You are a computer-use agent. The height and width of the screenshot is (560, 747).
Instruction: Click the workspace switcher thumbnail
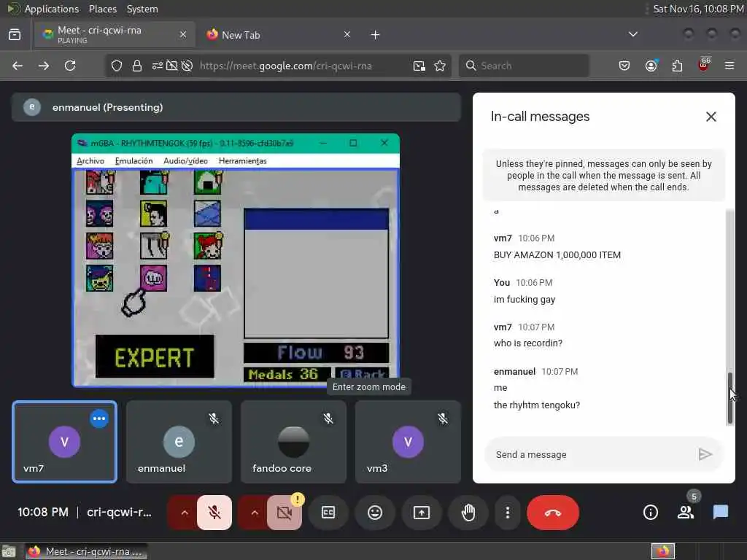coord(662,551)
